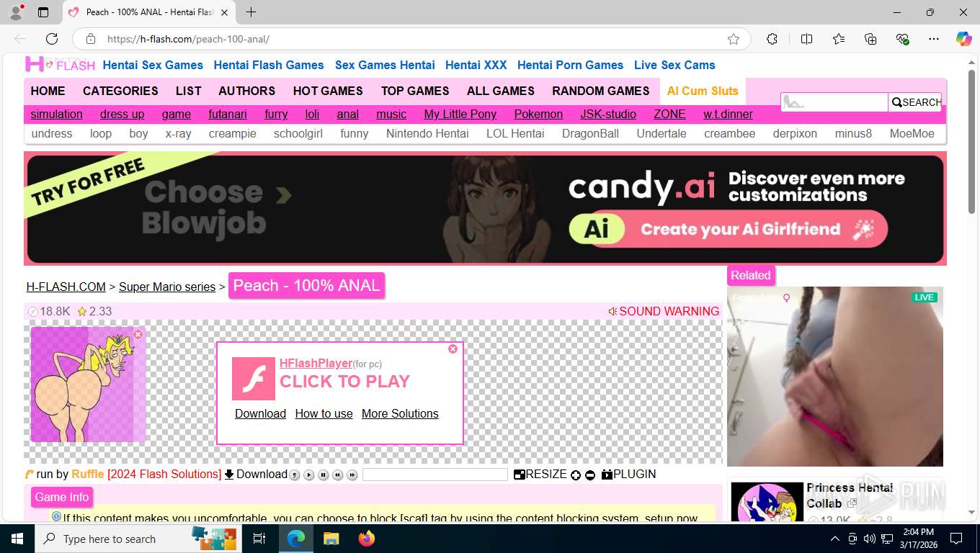This screenshot has width=980, height=553.
Task: Open the AUTHORS menu item
Action: pyautogui.click(x=247, y=91)
